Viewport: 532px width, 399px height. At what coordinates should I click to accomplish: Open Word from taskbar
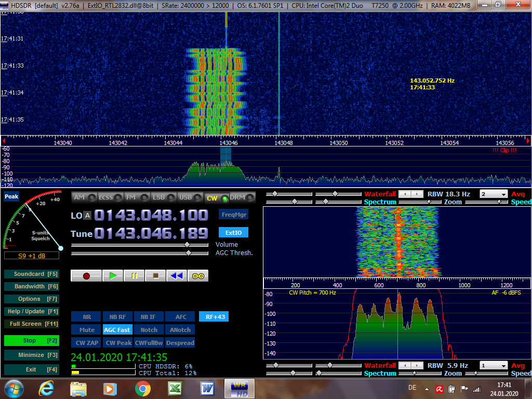[207, 389]
